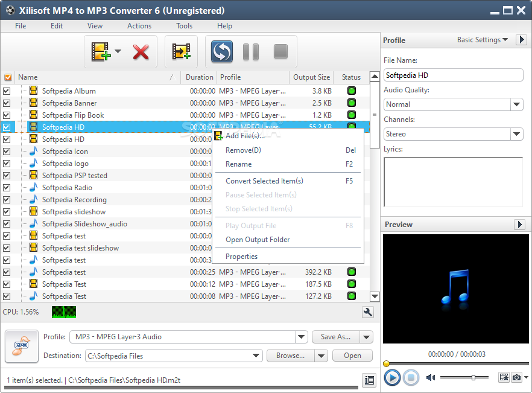Adjust the volume slider handle

coord(473,377)
